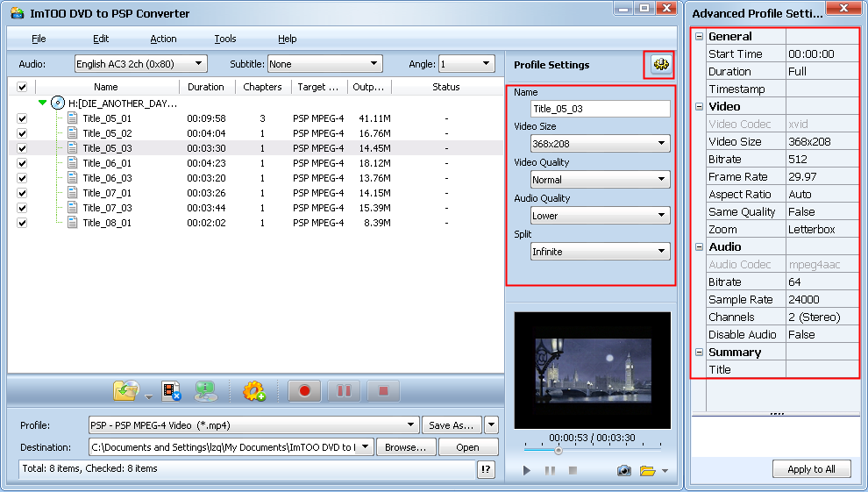
Task: Click the profile Name input field
Action: click(x=600, y=109)
